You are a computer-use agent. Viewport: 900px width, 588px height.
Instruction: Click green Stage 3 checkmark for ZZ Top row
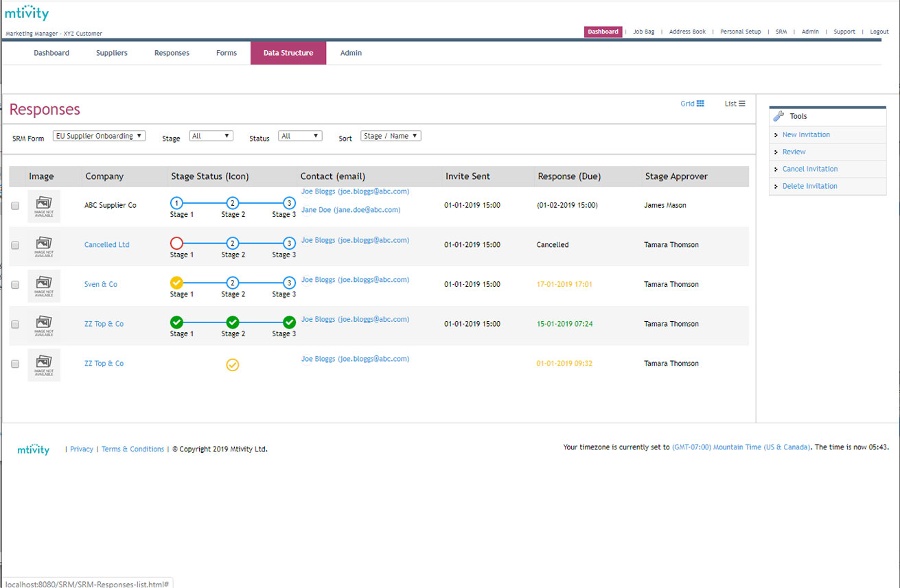click(289, 322)
